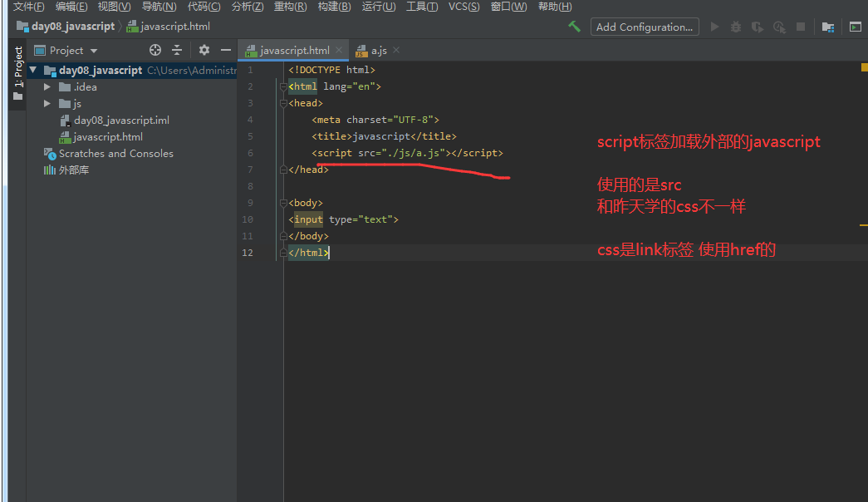Click the Collapse All icon in Project panel

point(177,50)
